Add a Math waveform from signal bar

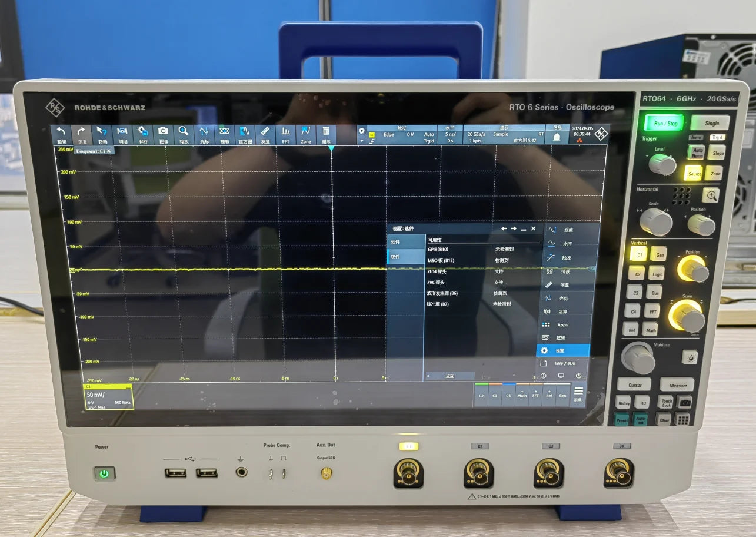click(x=522, y=395)
